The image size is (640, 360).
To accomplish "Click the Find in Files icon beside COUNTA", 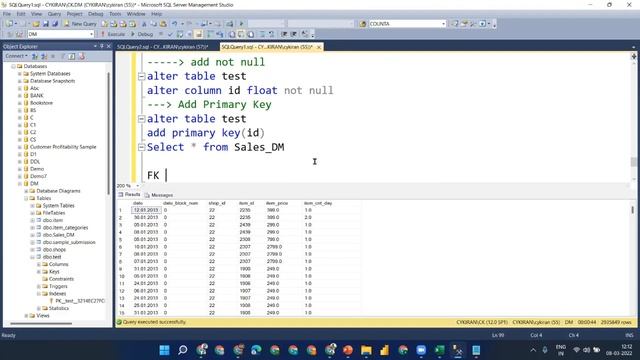I will pyautogui.click(x=363, y=24).
